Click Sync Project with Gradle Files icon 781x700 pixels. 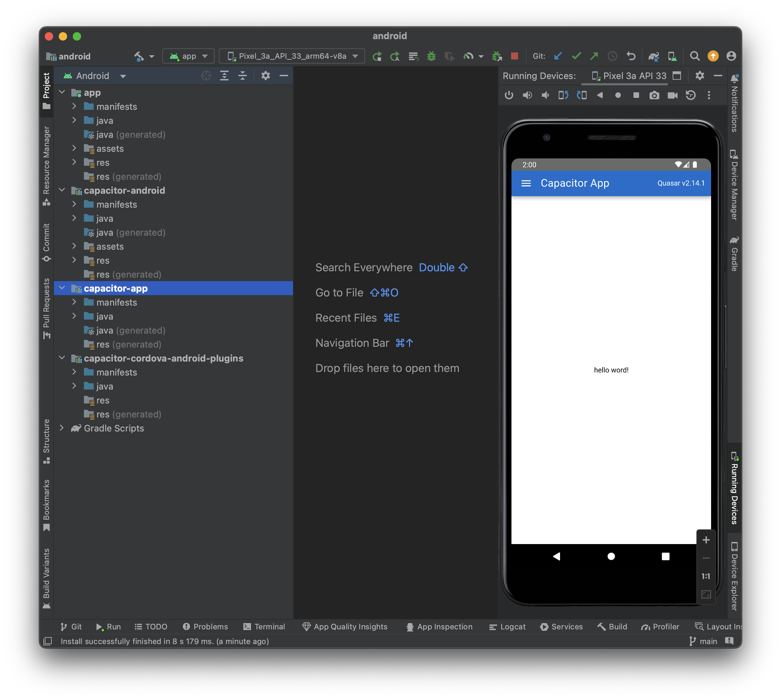click(653, 57)
